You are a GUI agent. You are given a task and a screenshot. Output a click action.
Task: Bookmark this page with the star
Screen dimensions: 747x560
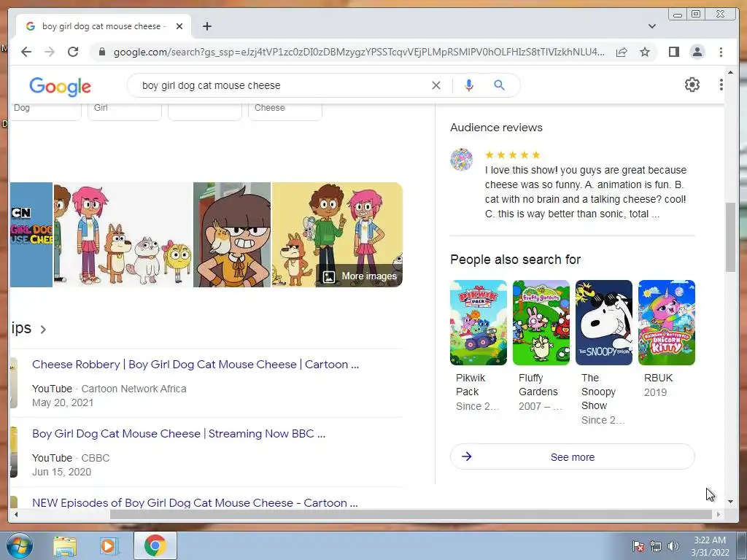pyautogui.click(x=645, y=52)
